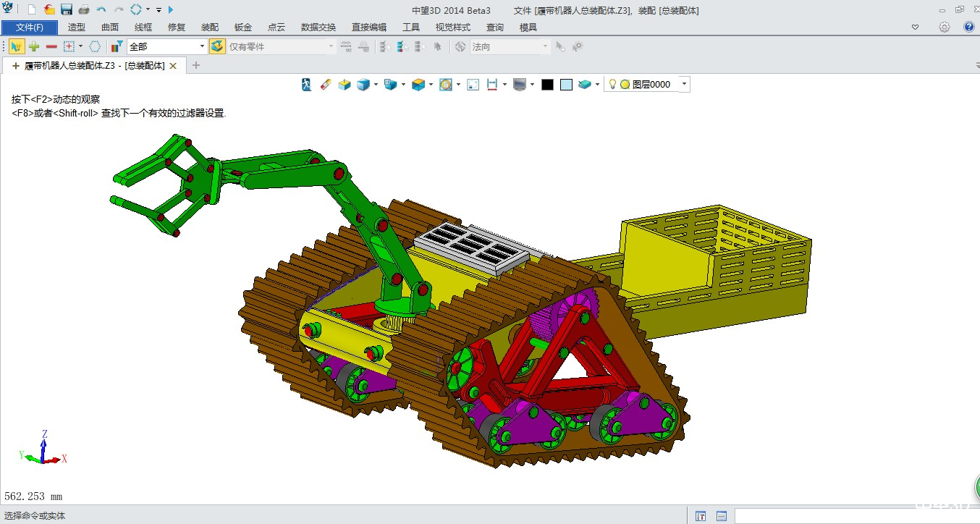This screenshot has width=980, height=524.
Task: Open the colored filter list icon
Action: click(x=116, y=46)
